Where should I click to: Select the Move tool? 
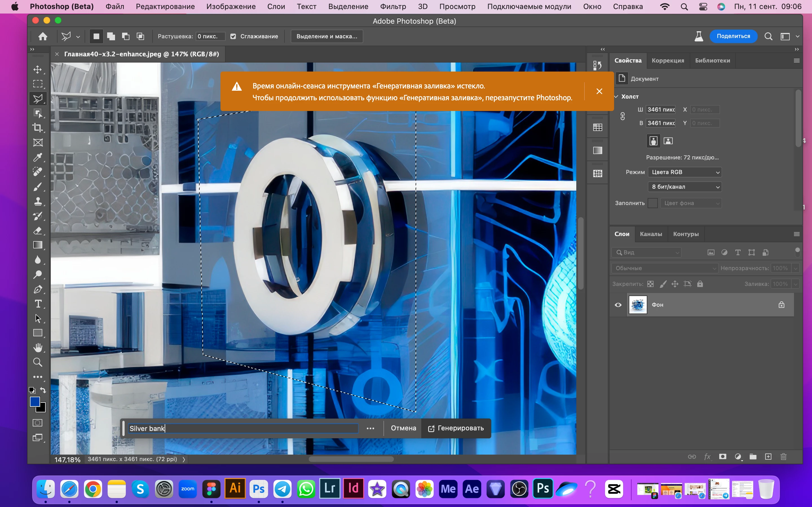37,69
